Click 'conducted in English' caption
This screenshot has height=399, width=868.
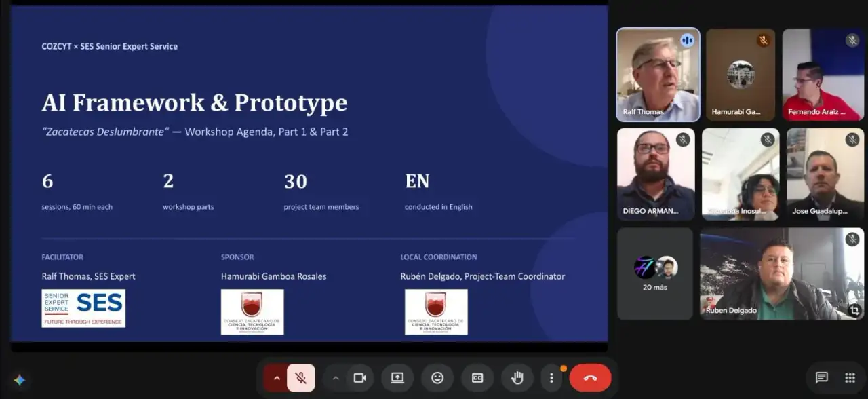pos(439,207)
